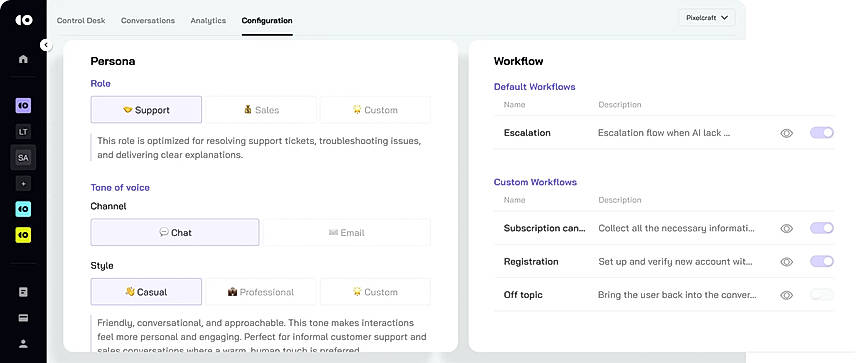This screenshot has height=363, width=864.
Task: Pick Casual style
Action: (x=146, y=292)
